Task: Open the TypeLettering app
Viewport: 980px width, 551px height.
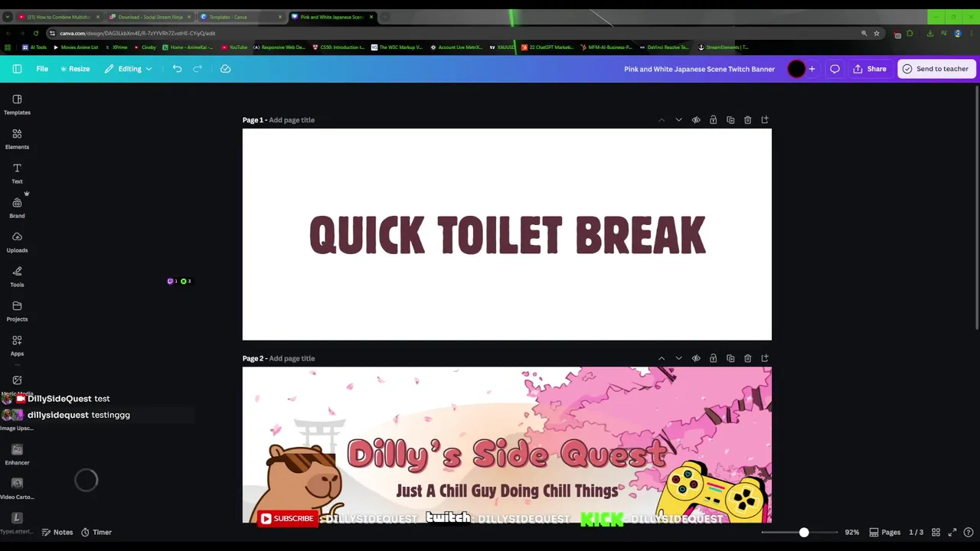Action: (17, 523)
